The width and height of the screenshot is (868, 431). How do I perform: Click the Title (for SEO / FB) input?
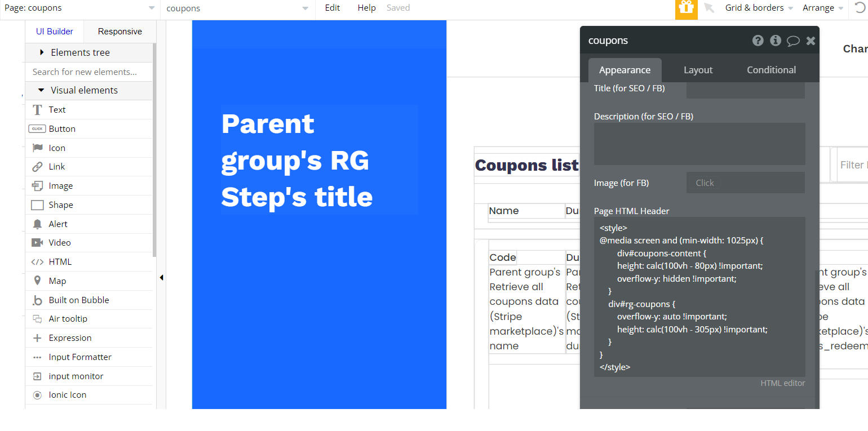point(746,90)
